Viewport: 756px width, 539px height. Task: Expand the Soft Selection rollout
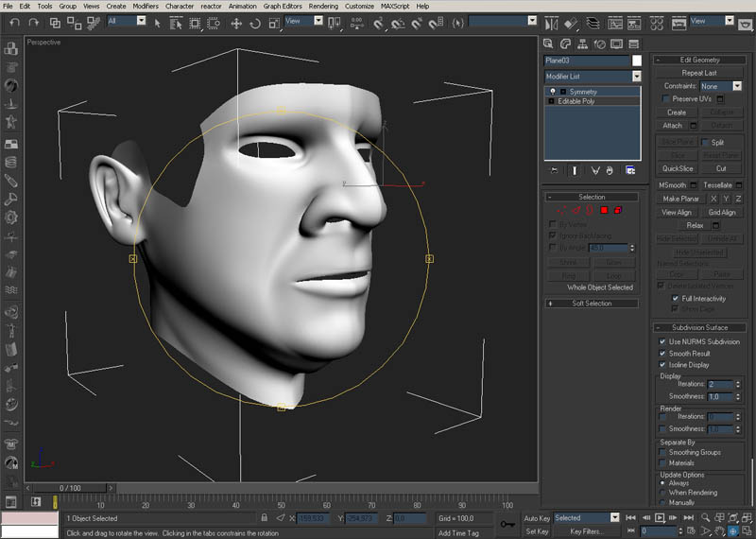(593, 304)
